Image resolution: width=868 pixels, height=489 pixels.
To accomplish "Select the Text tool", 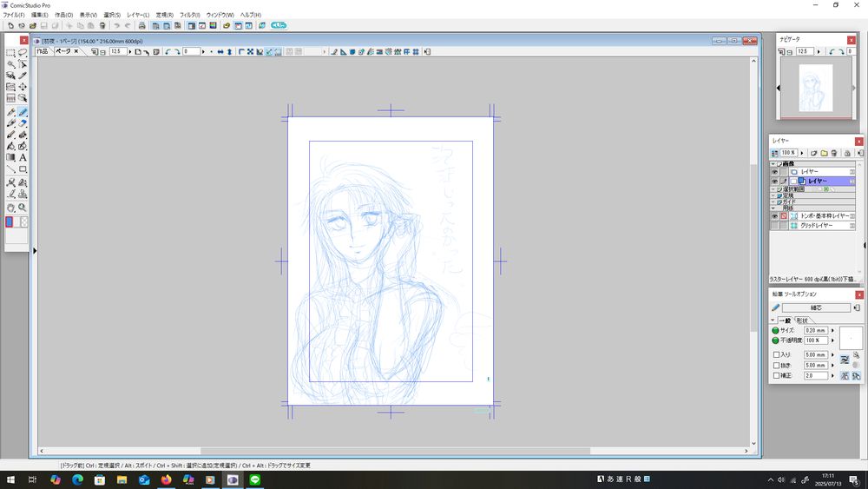I will (23, 158).
